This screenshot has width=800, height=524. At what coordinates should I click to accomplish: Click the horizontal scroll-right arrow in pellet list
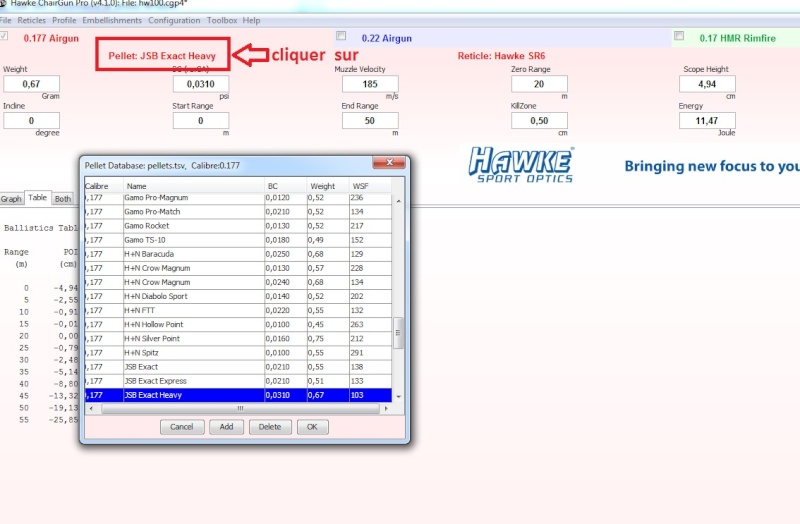386,408
